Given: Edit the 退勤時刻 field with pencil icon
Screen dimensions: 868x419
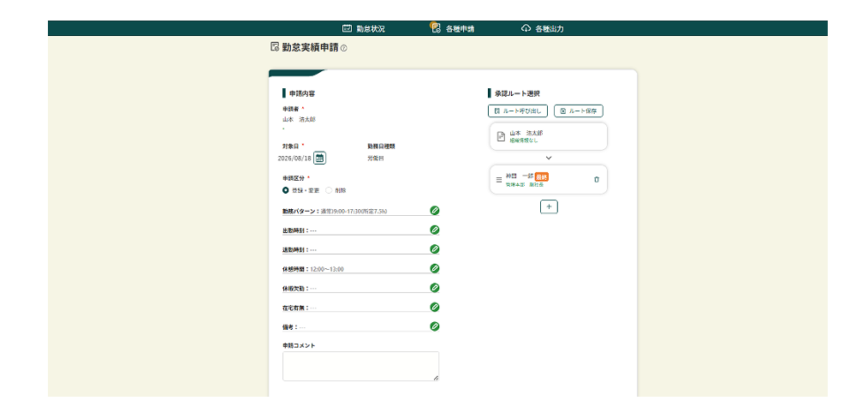Looking at the screenshot, I should tap(435, 248).
